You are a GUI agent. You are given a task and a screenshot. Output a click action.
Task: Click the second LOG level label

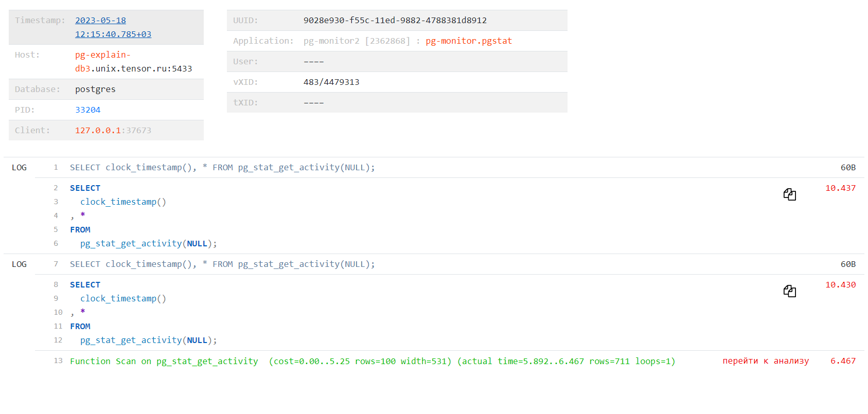[x=19, y=264]
